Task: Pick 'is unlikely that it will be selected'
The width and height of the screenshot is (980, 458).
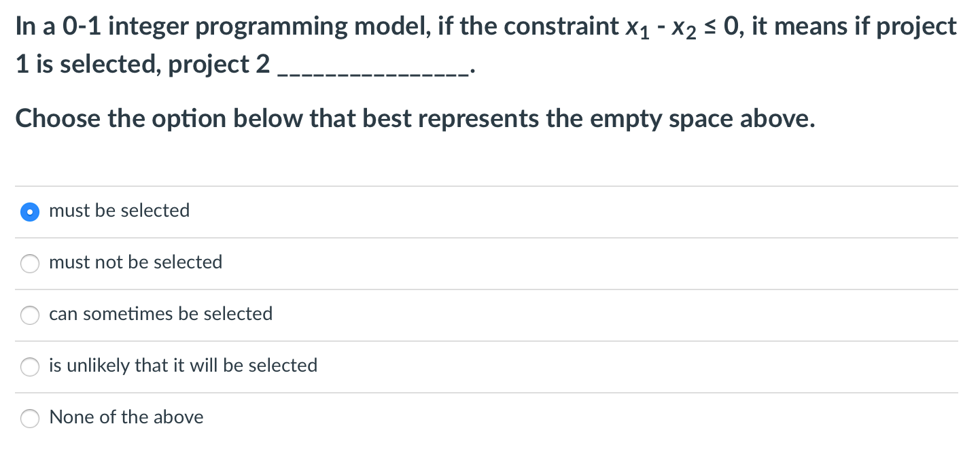Action: [30, 367]
